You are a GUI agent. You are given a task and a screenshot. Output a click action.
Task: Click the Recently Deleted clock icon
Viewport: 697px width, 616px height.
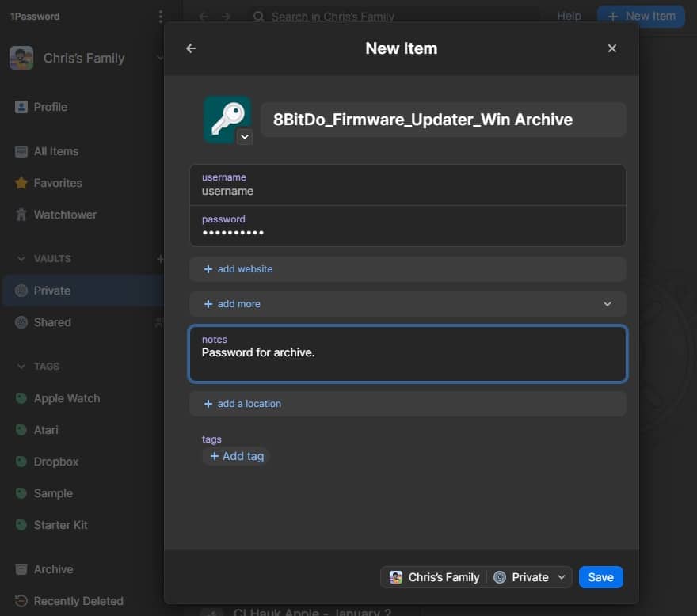[x=21, y=601]
